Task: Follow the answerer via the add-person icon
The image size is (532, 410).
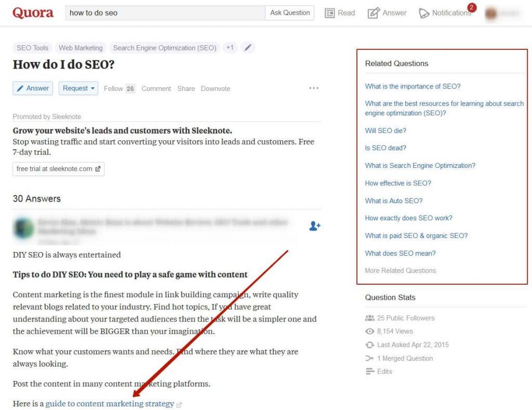Action: click(314, 226)
